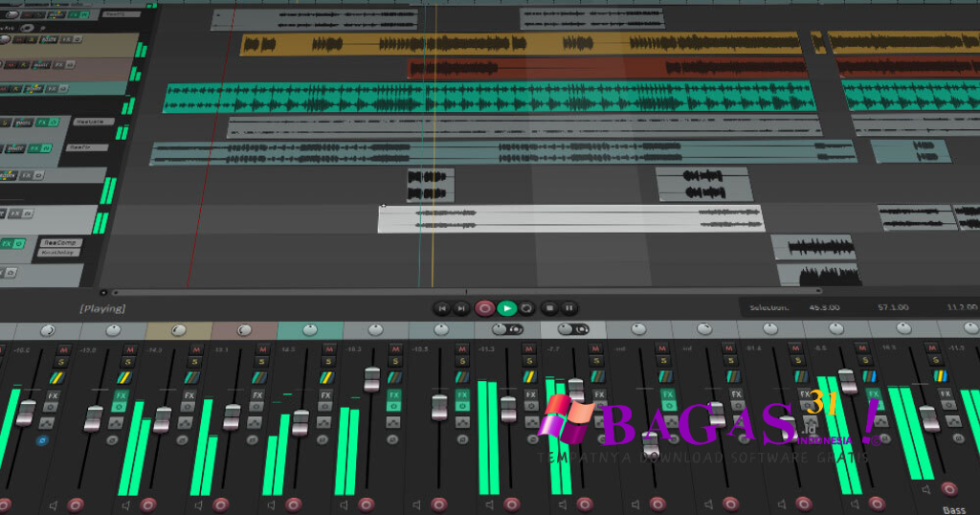Jump to project end in transport
The height and width of the screenshot is (515, 980).
coord(461,308)
